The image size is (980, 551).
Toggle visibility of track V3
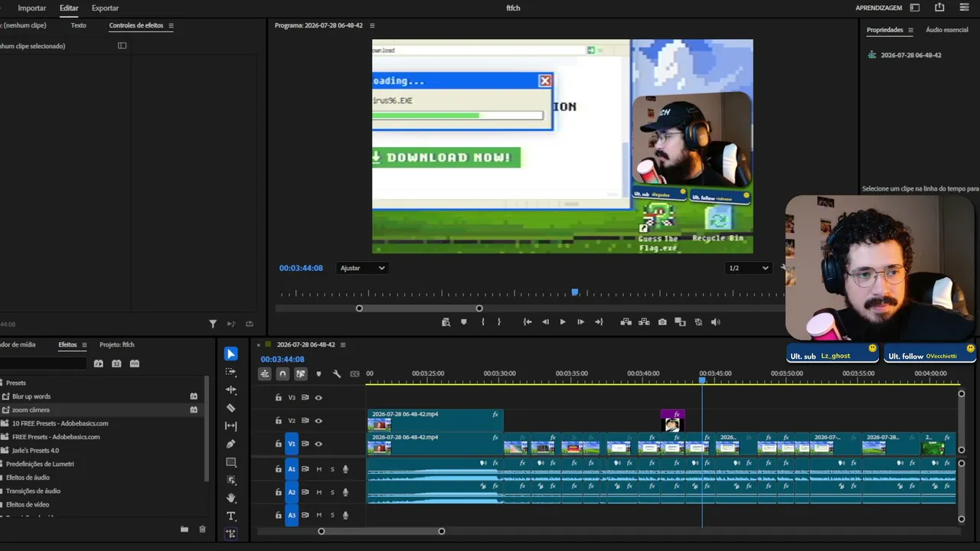pyautogui.click(x=318, y=397)
